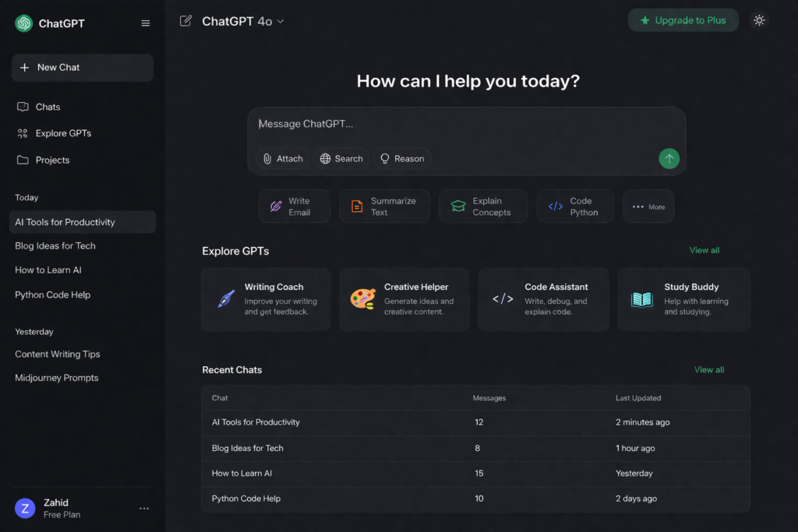This screenshot has height=532, width=798.
Task: Click Upgrade to Plus button
Action: pyautogui.click(x=683, y=20)
